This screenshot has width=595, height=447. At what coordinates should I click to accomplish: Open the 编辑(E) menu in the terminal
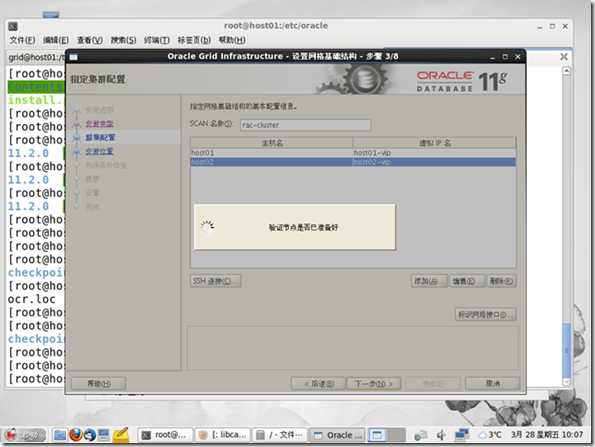pos(56,40)
